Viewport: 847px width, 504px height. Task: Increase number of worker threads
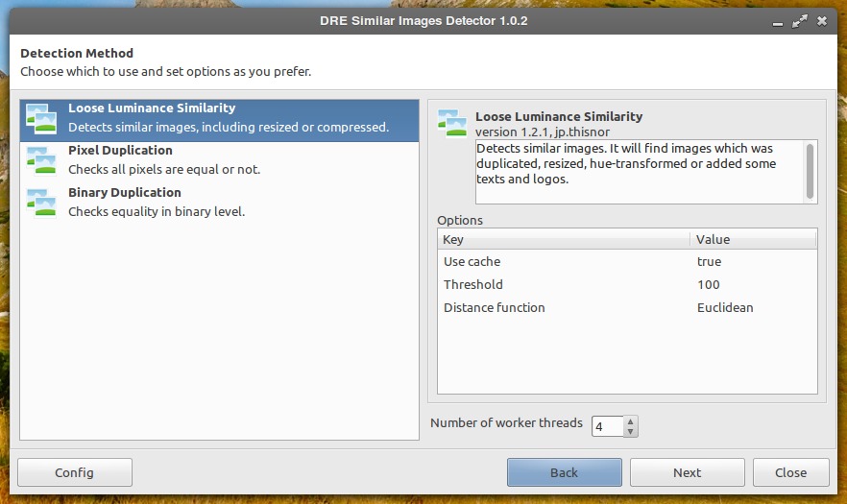[630, 421]
